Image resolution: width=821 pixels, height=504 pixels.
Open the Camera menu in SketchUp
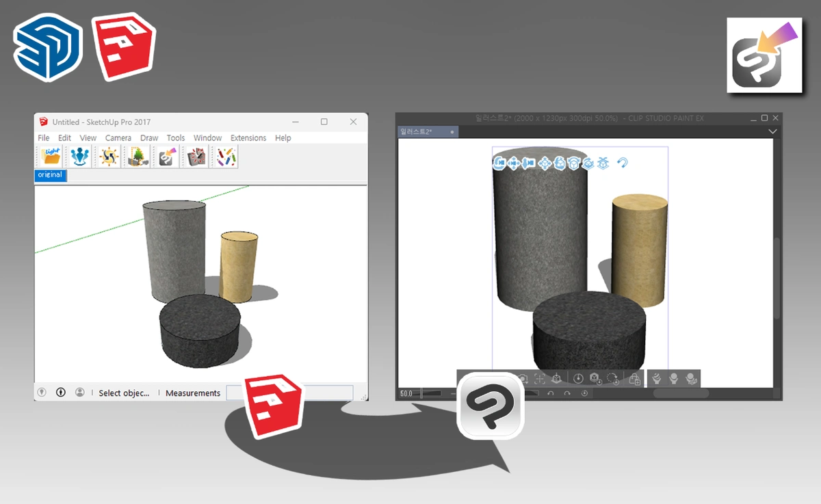tap(118, 137)
